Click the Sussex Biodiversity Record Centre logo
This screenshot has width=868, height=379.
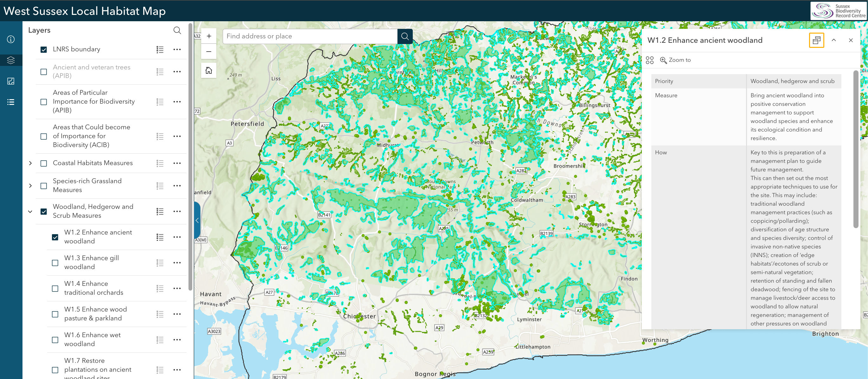pos(838,11)
